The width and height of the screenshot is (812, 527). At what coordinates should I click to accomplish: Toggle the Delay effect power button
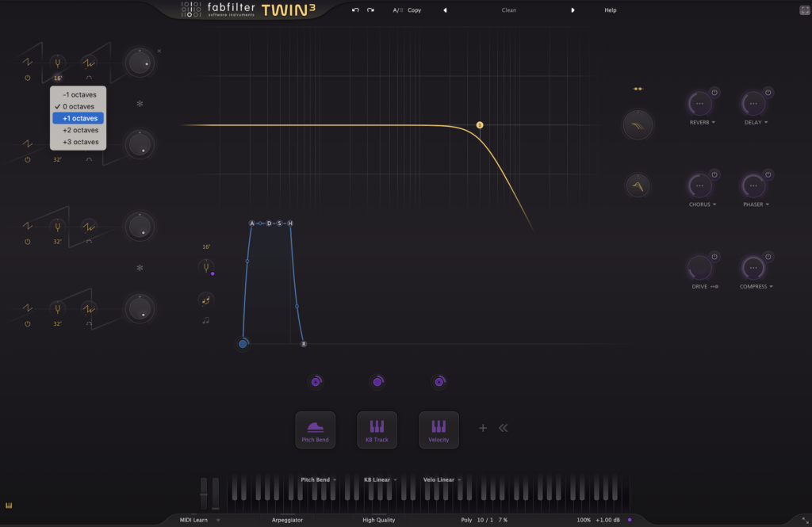click(768, 93)
